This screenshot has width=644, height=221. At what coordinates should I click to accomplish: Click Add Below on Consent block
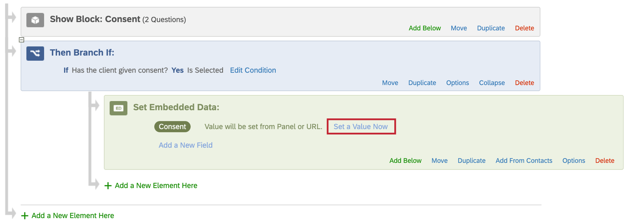pos(425,28)
